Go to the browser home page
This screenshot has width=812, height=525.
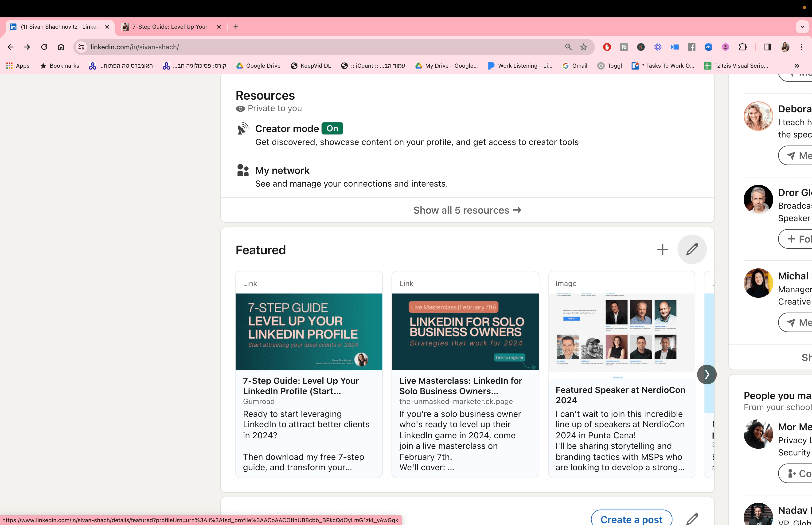pos(61,47)
